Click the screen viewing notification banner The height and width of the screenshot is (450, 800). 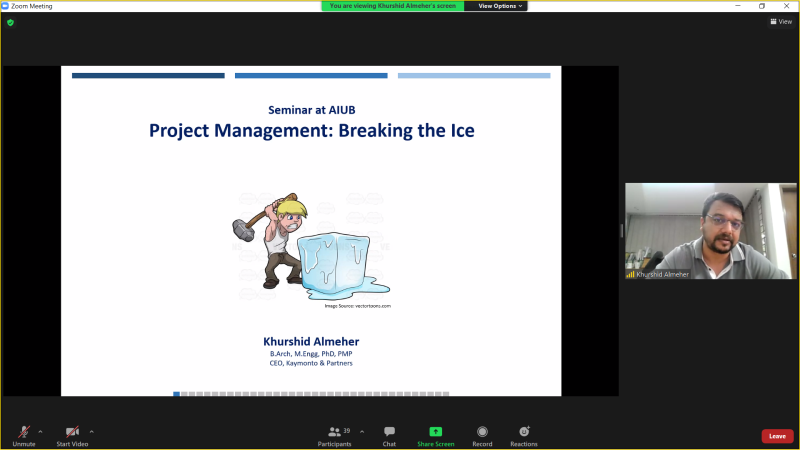pyautogui.click(x=392, y=6)
